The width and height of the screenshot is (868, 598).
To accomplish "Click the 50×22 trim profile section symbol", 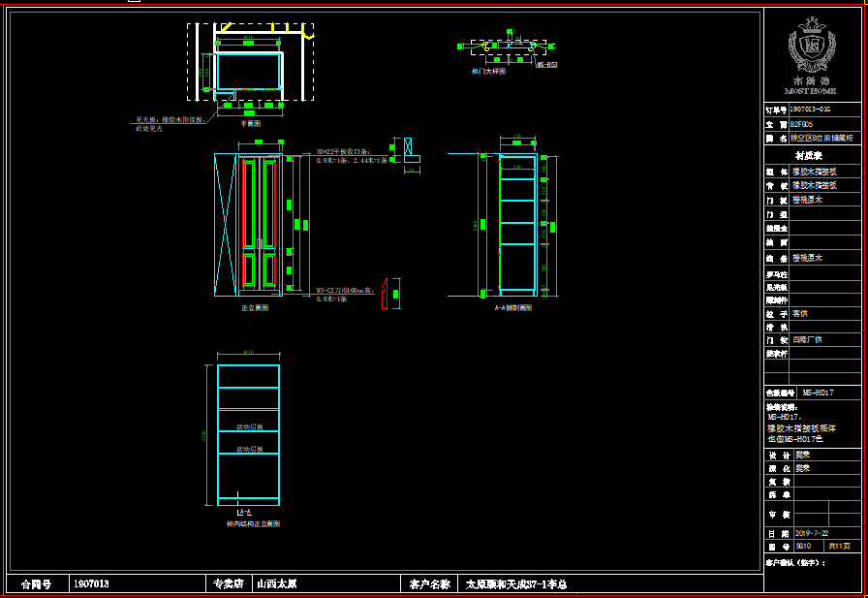I will pos(411,149).
